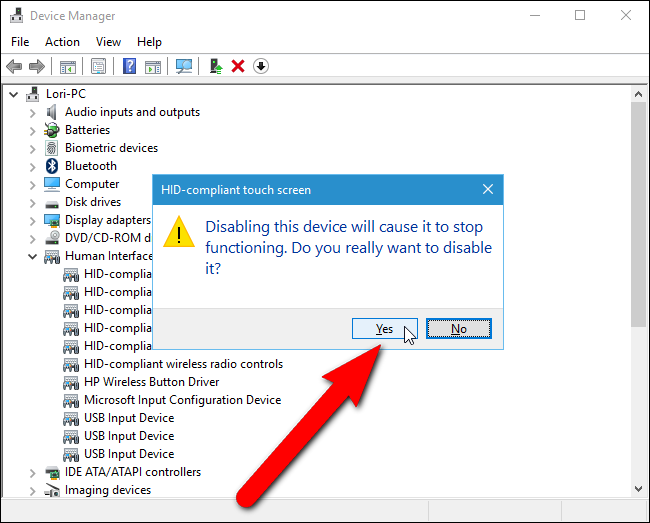Close the HID-compliant touch screen dialog
Viewport: 650px width, 523px height.
click(488, 189)
